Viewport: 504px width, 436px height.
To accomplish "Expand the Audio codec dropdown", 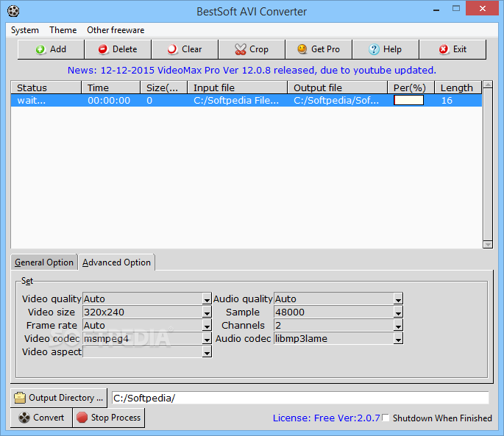I will [x=398, y=339].
